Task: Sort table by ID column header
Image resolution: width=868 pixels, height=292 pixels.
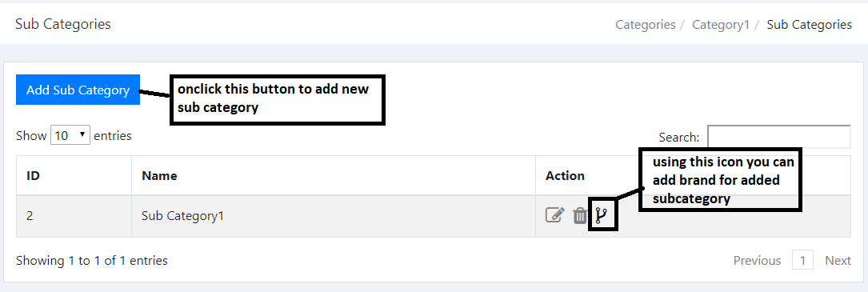Action: [74, 176]
